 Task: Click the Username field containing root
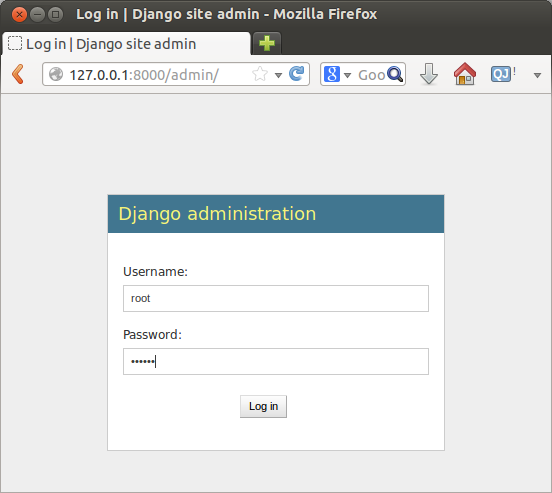coord(276,299)
